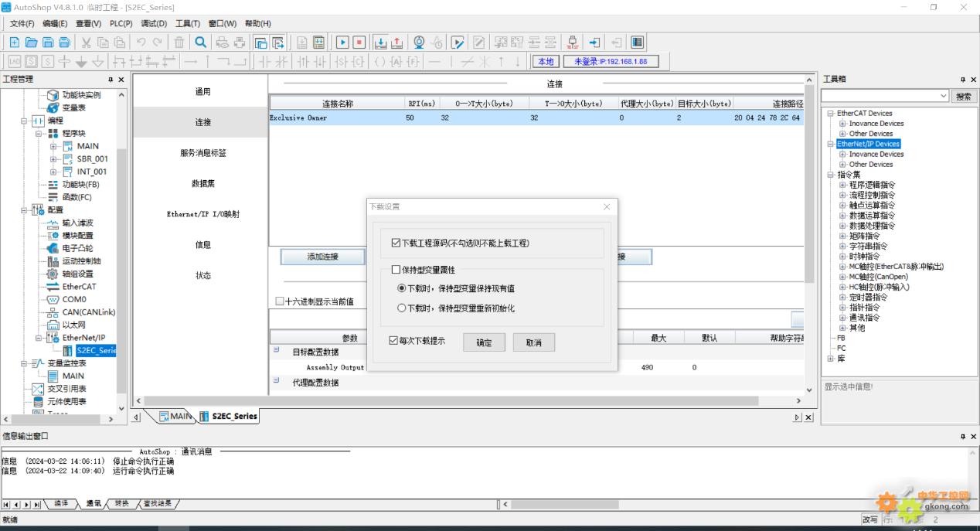Expand the SBR_001 subroutine node
980x531 pixels.
(54, 159)
